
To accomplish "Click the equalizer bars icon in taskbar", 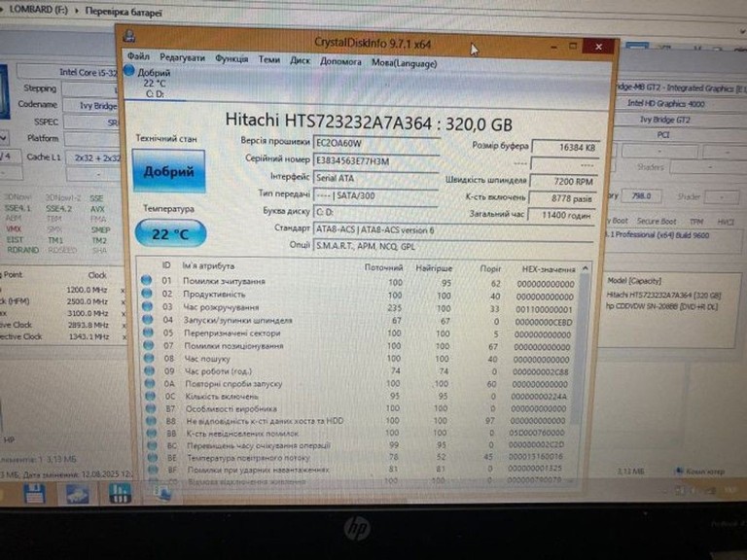I will tap(120, 493).
